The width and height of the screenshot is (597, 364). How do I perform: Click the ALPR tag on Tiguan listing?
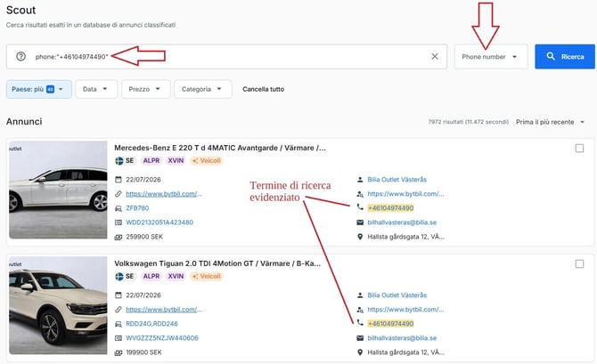coord(151,276)
